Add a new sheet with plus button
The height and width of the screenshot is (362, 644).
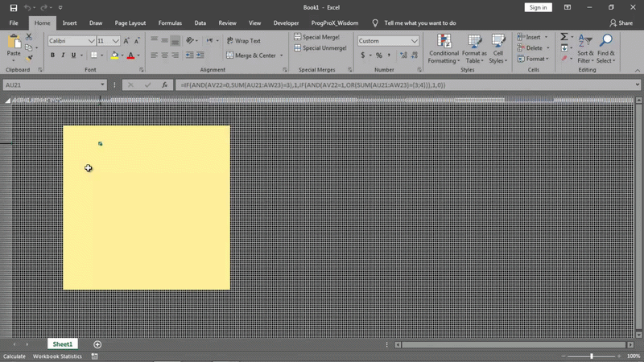[97, 344]
